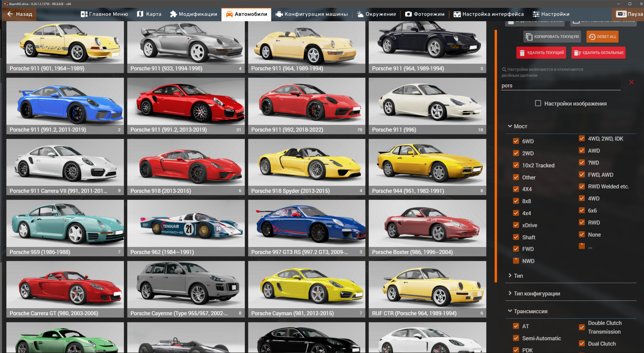Click the map icon beside Карта
Screen dimensions: 644x353
coord(140,14)
